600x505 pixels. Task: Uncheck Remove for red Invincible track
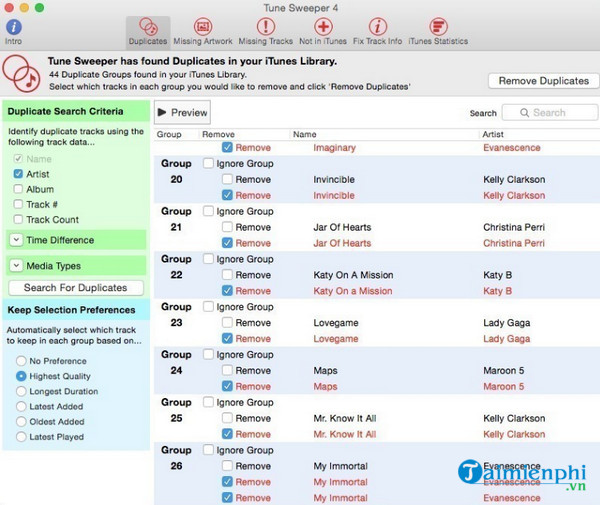(x=227, y=195)
